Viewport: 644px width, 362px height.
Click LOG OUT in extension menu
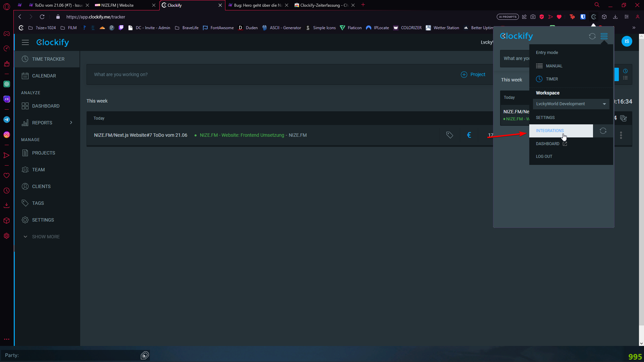pyautogui.click(x=544, y=157)
